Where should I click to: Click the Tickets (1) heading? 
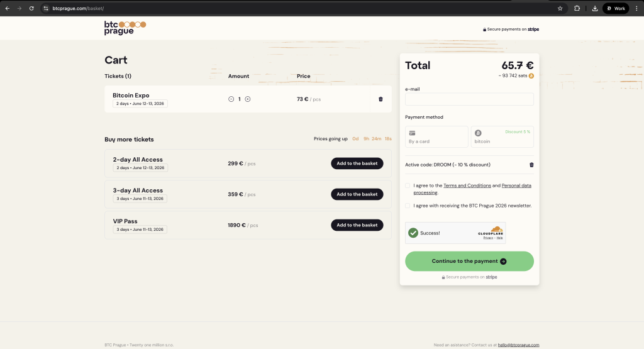[118, 76]
